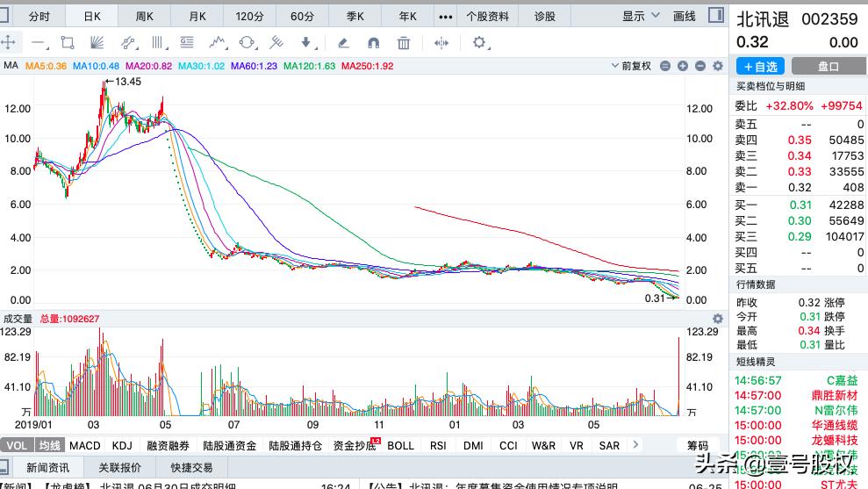Select the CCI indicator

pyautogui.click(x=508, y=445)
